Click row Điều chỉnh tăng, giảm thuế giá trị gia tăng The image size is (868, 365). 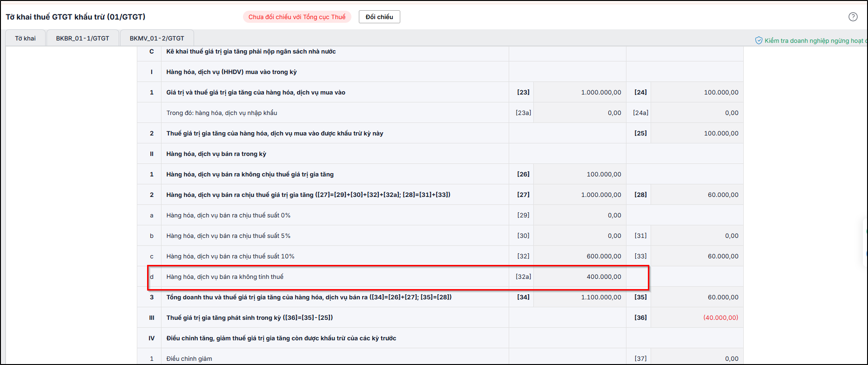tap(440, 338)
